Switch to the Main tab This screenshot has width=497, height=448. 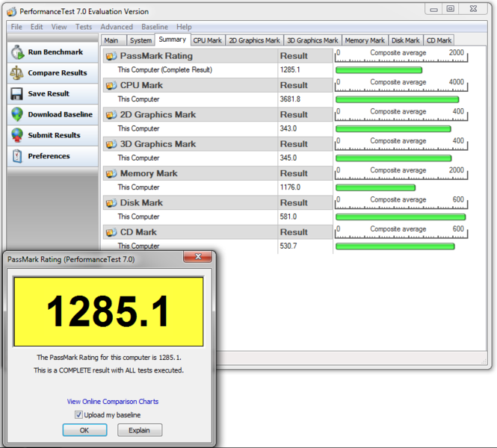(114, 40)
